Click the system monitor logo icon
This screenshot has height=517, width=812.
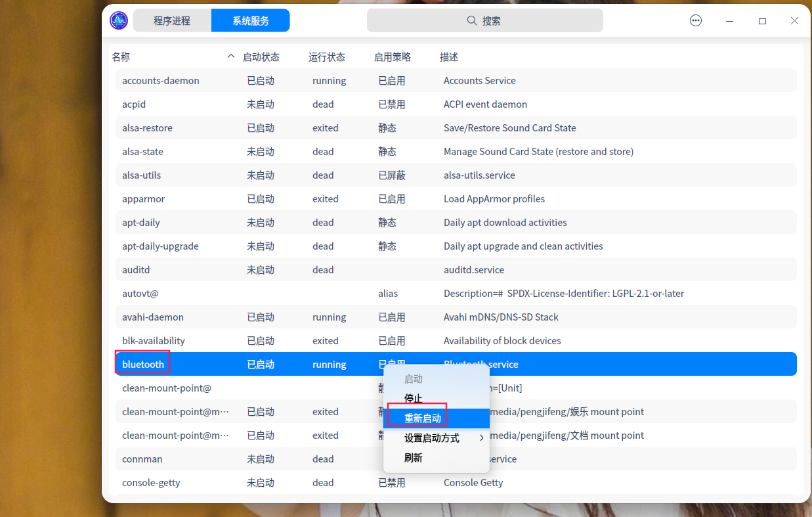tap(118, 20)
